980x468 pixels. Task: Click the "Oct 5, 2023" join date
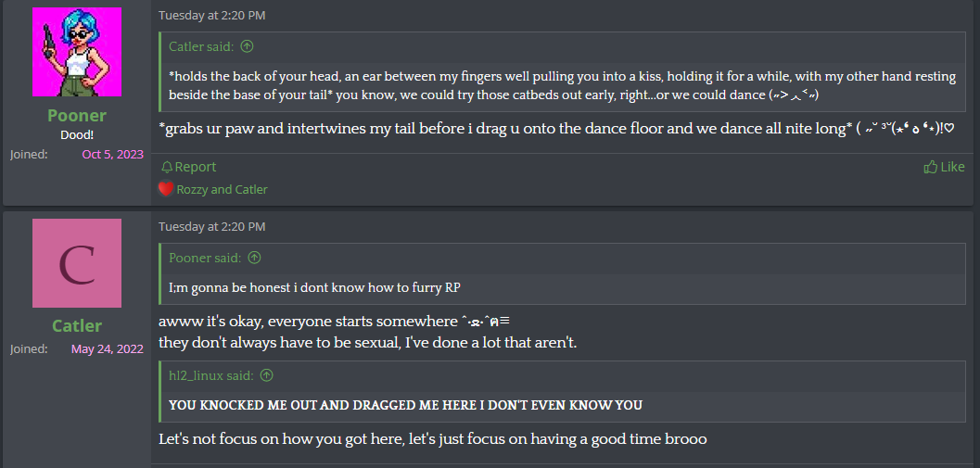point(112,154)
